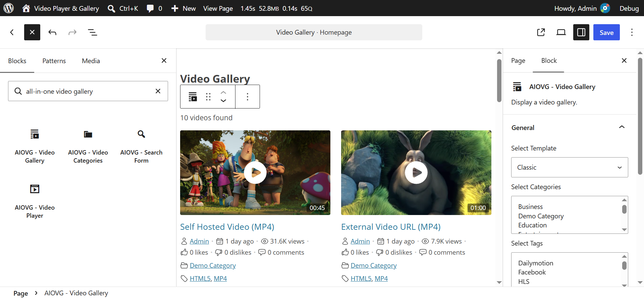Open the WordPress logo menu
Screen dimensions: 644x299
pyautogui.click(x=9, y=8)
